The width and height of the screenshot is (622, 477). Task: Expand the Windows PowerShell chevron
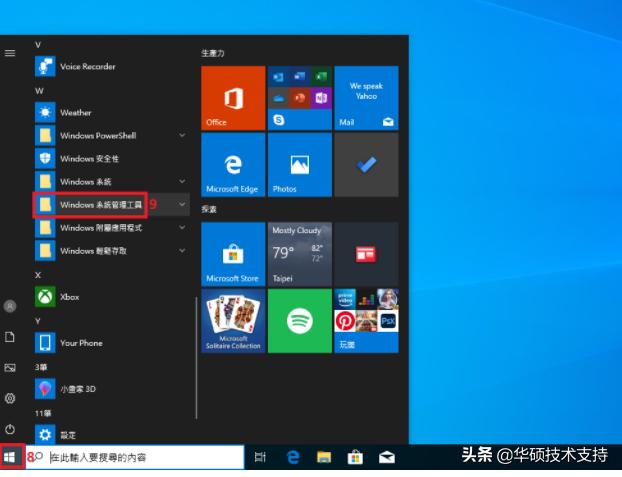coord(182,135)
